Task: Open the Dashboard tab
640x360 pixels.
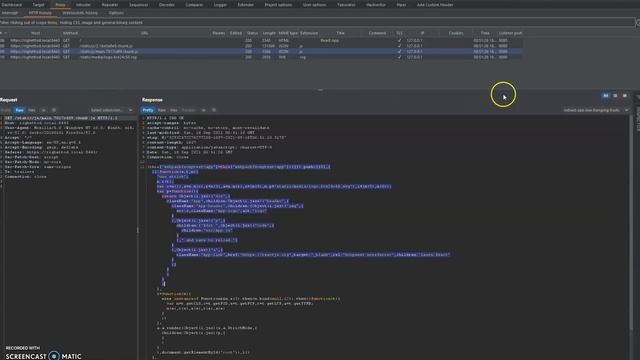Action: pyautogui.click(x=11, y=5)
